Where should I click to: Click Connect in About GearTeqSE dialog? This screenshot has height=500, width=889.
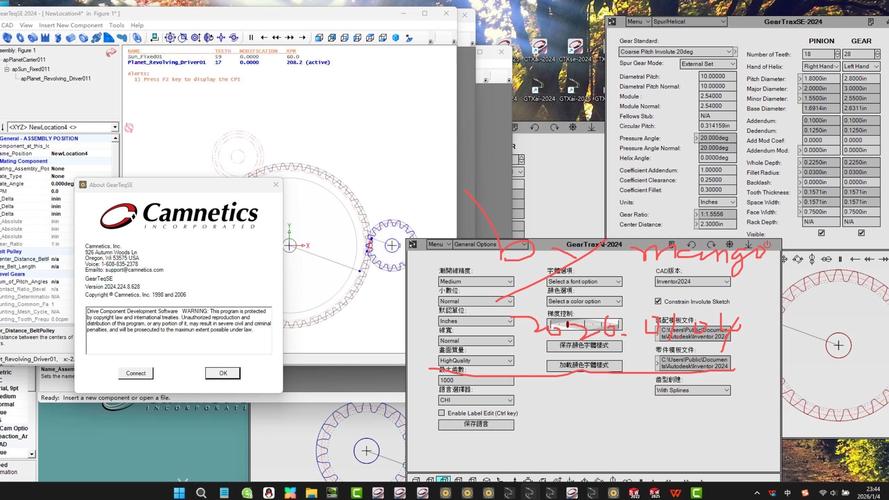[136, 373]
